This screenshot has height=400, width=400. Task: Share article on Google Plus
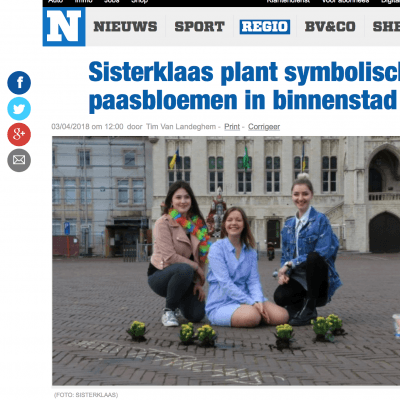coord(19,134)
